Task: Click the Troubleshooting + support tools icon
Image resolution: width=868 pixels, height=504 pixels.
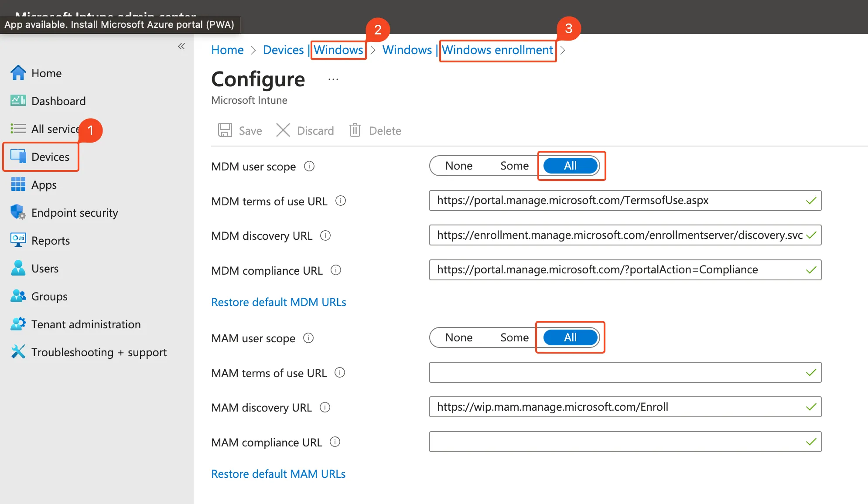Action: click(x=18, y=352)
